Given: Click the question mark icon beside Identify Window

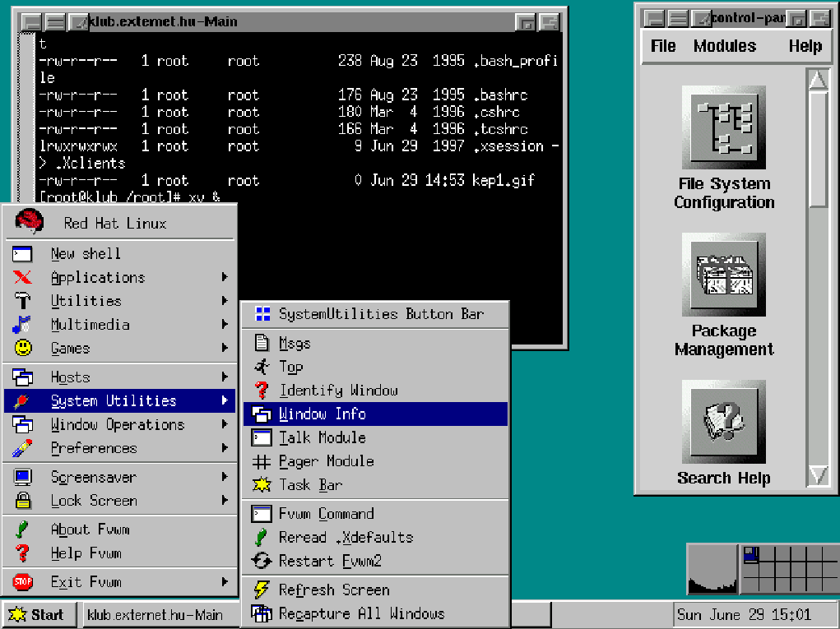Looking at the screenshot, I should (x=262, y=391).
